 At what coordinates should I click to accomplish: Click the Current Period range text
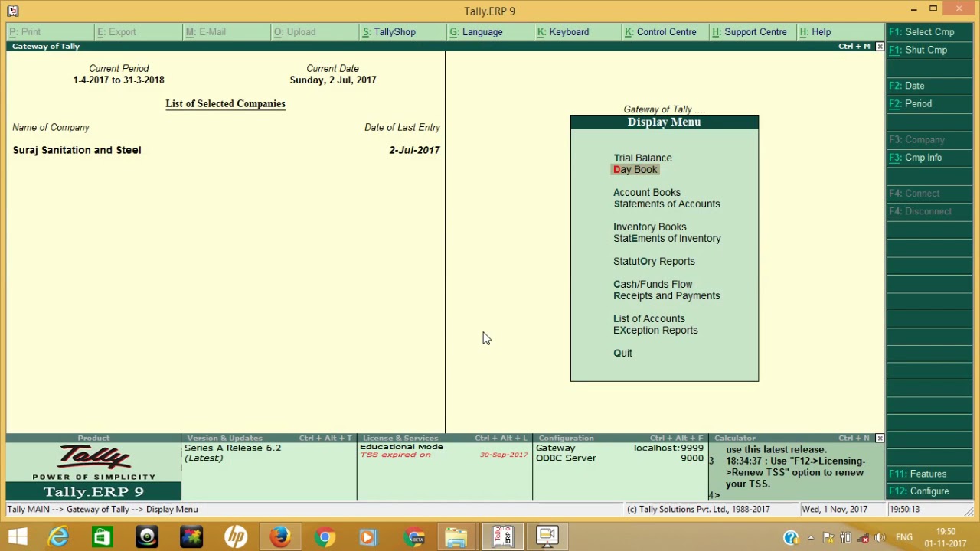pyautogui.click(x=119, y=80)
